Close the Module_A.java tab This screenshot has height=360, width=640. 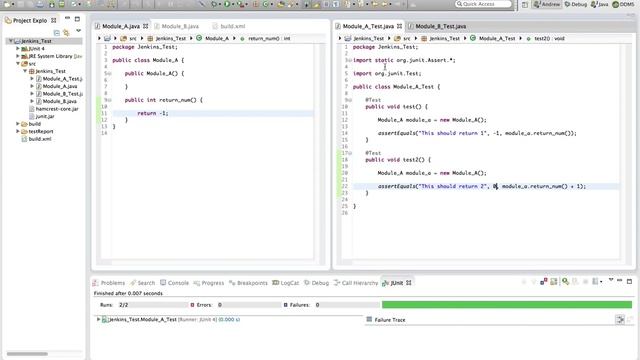coord(145,26)
